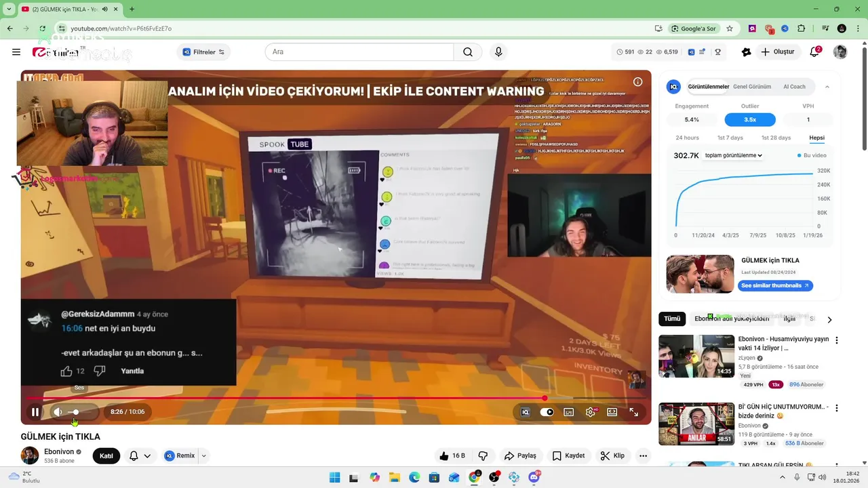Viewport: 868px width, 488px height.
Task: Open a new browser tab
Action: point(132,9)
